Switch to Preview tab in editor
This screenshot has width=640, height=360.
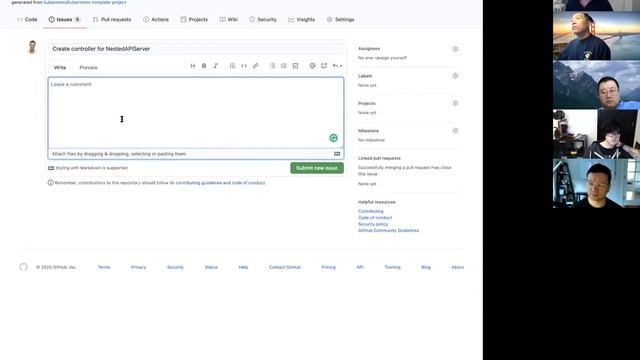(x=89, y=67)
